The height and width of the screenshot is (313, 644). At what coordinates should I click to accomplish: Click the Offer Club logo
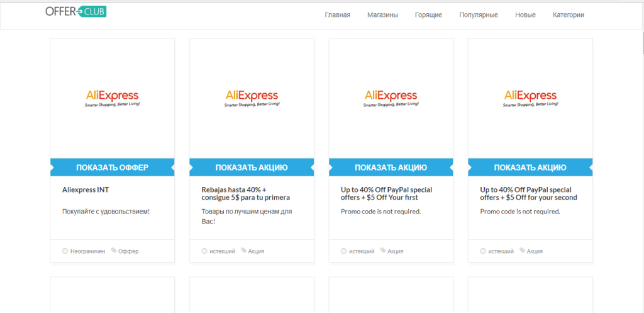point(76,11)
